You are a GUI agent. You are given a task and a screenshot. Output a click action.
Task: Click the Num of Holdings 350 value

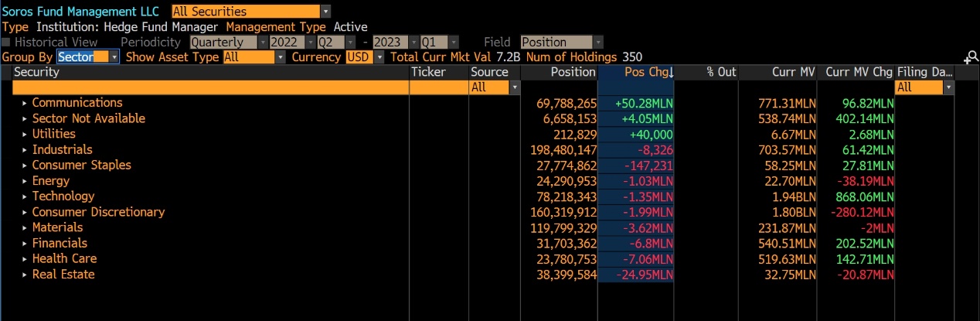click(632, 57)
